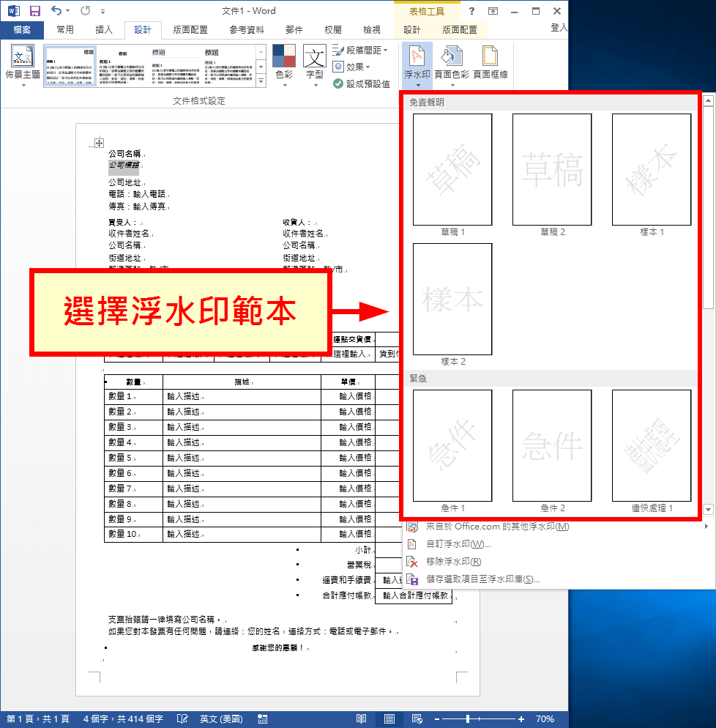
Task: Switch to Web Layout view in status bar
Action: [417, 719]
